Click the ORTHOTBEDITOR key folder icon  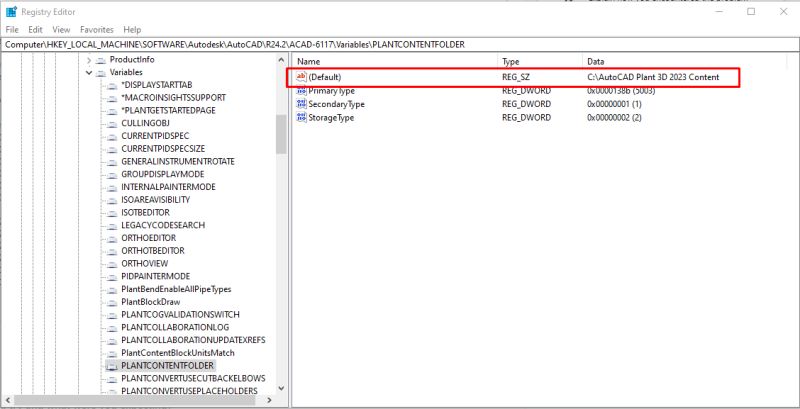112,251
